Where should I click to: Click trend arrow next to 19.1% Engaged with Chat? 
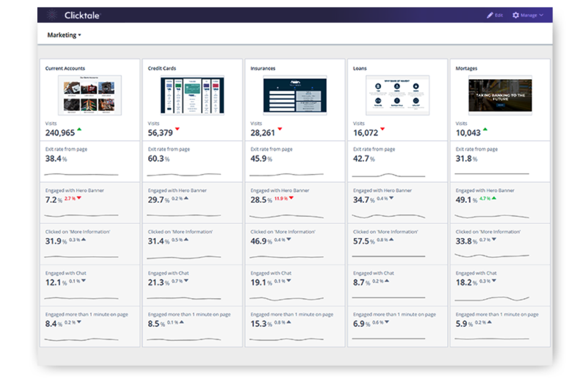pyautogui.click(x=289, y=280)
